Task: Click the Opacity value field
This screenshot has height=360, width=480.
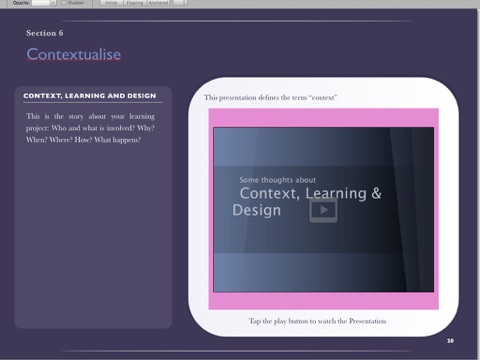Action: point(41,3)
